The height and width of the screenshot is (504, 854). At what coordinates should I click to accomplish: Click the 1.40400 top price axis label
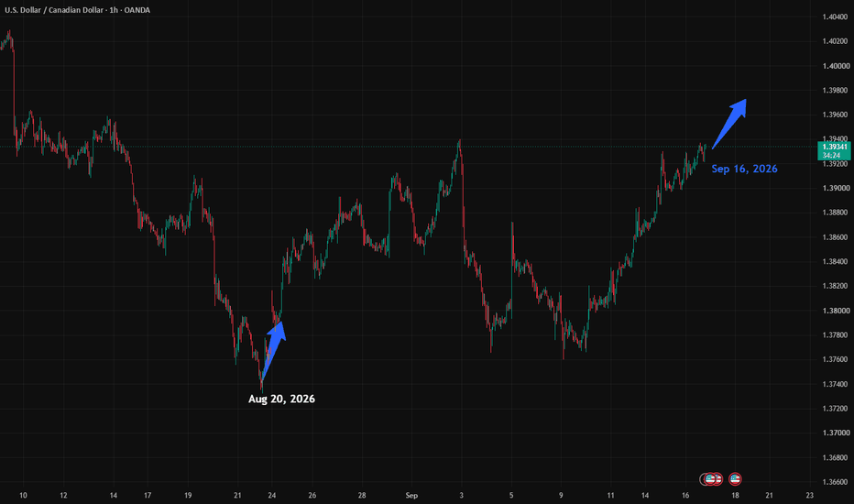836,16
